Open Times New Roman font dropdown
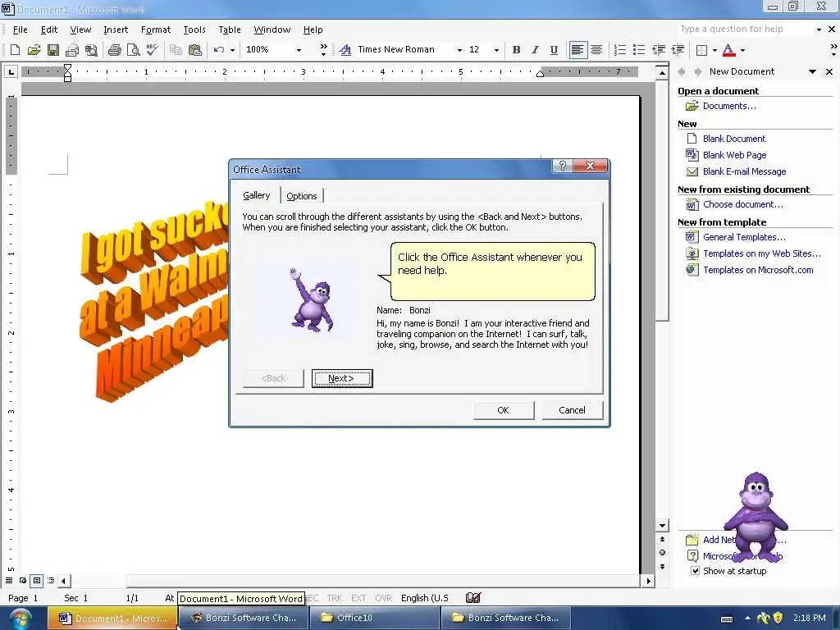Image resolution: width=840 pixels, height=630 pixels. (459, 50)
